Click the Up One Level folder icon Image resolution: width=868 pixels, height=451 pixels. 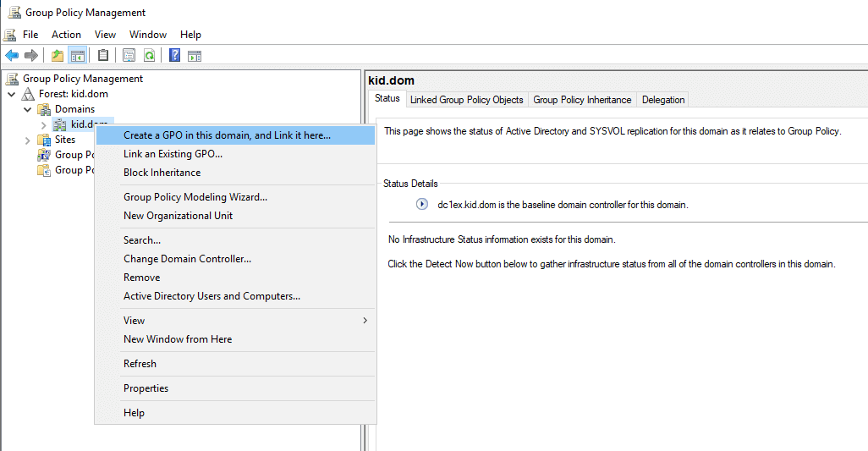pyautogui.click(x=57, y=56)
